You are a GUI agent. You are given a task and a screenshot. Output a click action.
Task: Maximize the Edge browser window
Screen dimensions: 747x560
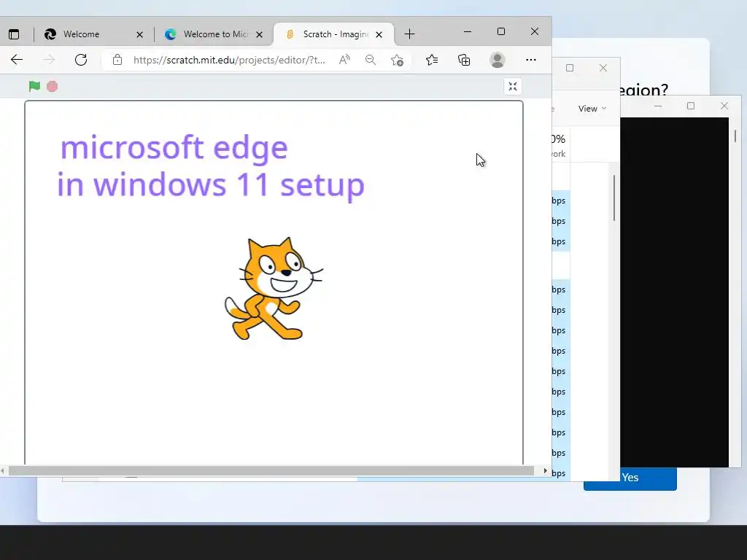(500, 31)
